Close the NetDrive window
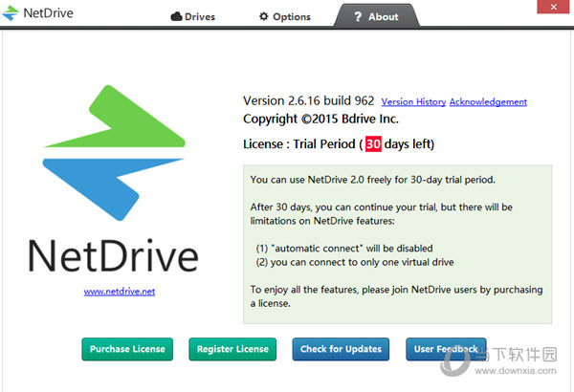This screenshot has height=392, width=574. pyautogui.click(x=554, y=7)
